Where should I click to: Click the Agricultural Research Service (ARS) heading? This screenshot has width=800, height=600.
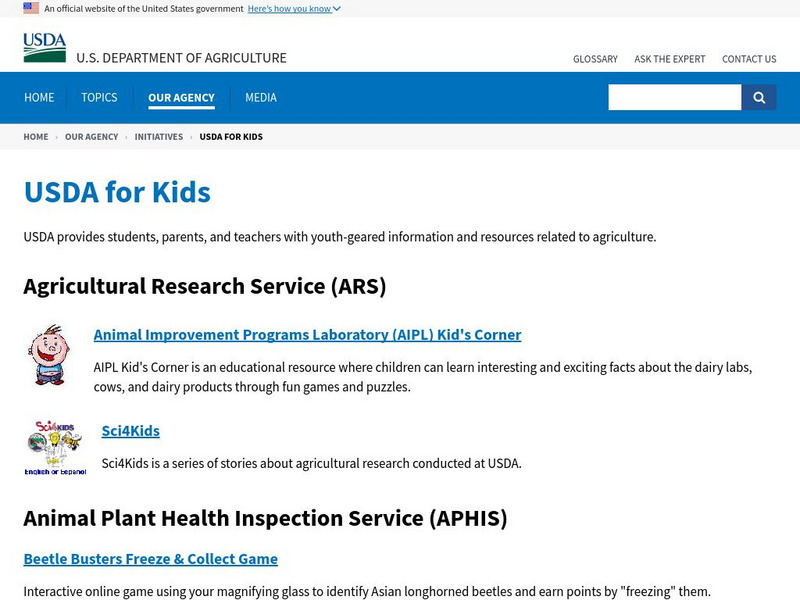coord(205,286)
